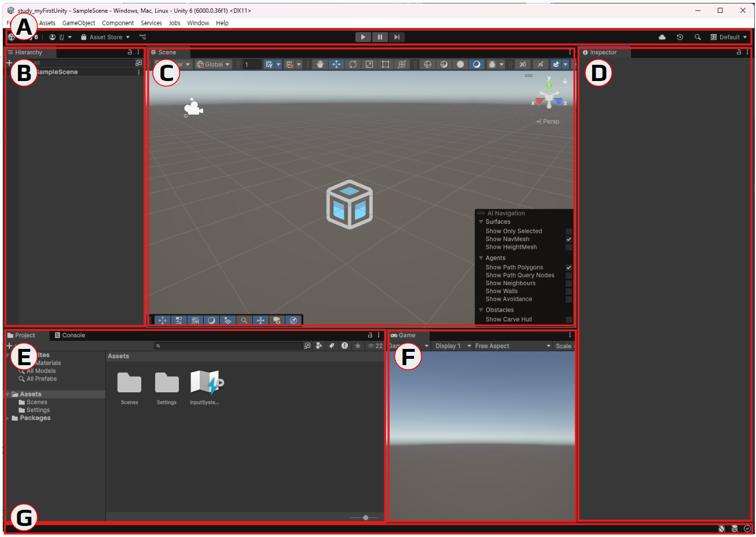
Task: Uncheck Show NavMesh checkbox
Action: tap(568, 239)
